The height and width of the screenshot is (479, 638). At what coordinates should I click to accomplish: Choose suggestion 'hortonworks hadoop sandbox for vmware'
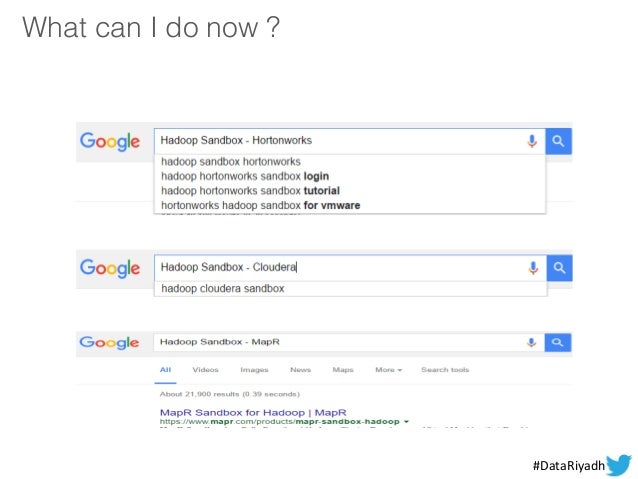point(260,205)
